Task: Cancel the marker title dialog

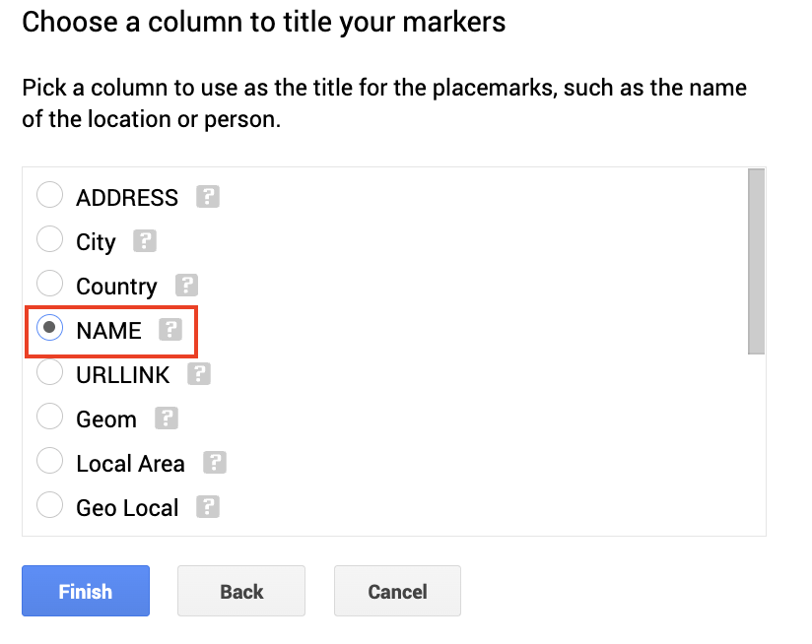Action: (398, 591)
